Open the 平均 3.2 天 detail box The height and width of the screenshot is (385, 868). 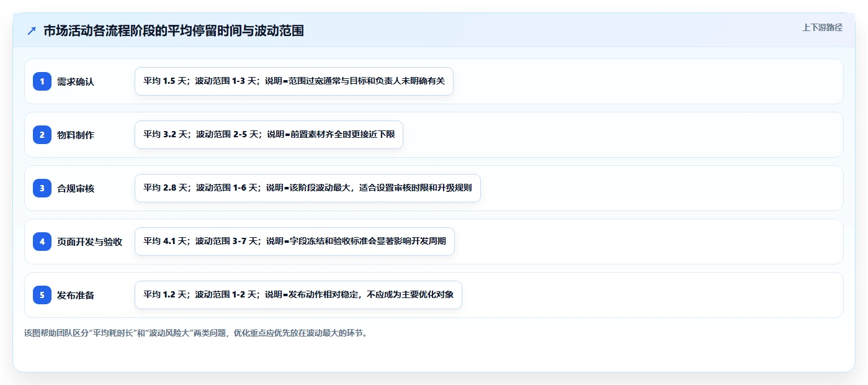tap(269, 135)
